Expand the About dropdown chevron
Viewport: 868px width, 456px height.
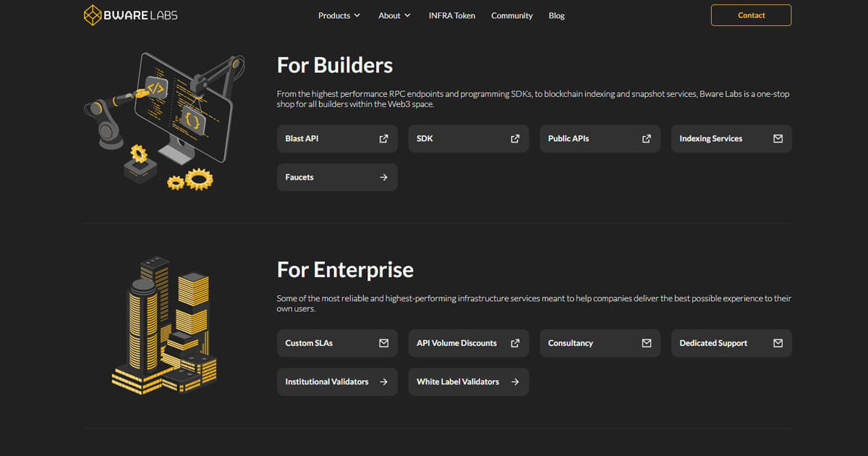pyautogui.click(x=407, y=15)
